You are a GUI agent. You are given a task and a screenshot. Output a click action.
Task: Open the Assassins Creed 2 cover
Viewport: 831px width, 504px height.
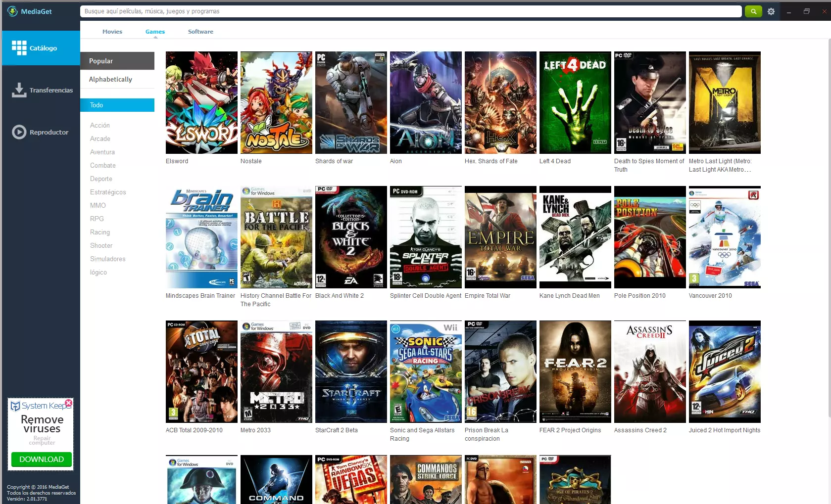pyautogui.click(x=650, y=371)
